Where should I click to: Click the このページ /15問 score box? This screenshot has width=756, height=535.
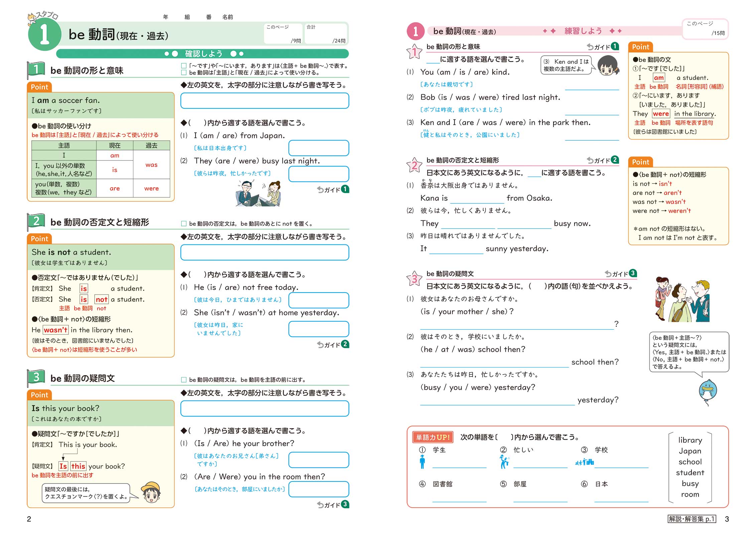[705, 29]
